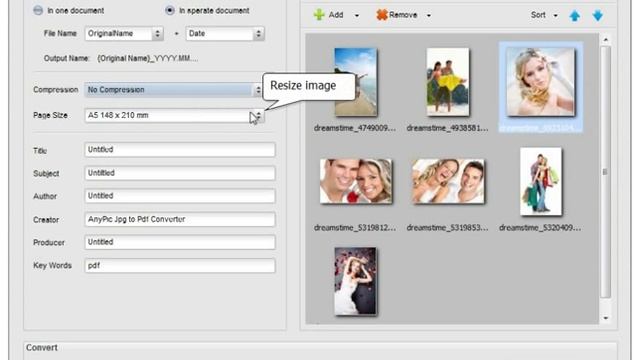Click the scroll down arrow of image list

(x=605, y=318)
